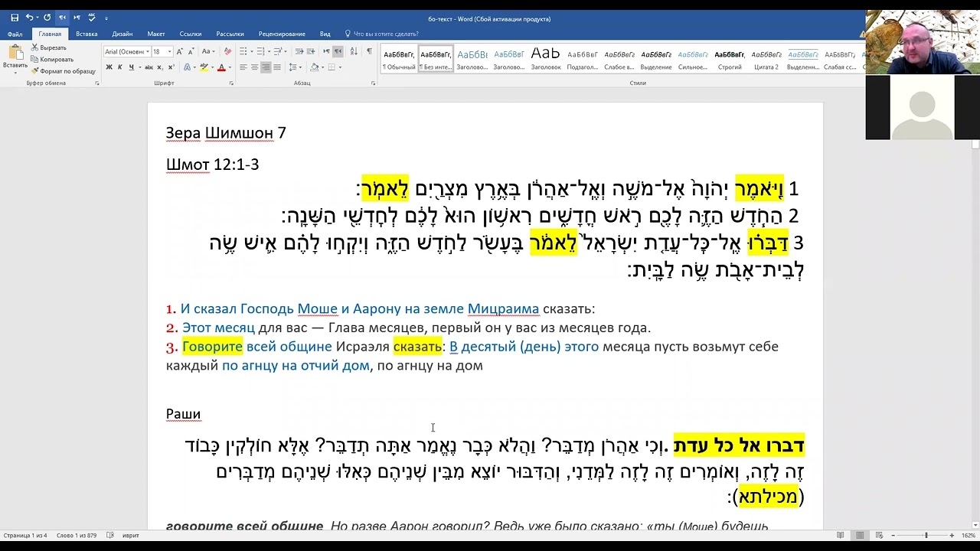
Task: Set left-to-right text direction in paragraph group
Action: click(326, 51)
